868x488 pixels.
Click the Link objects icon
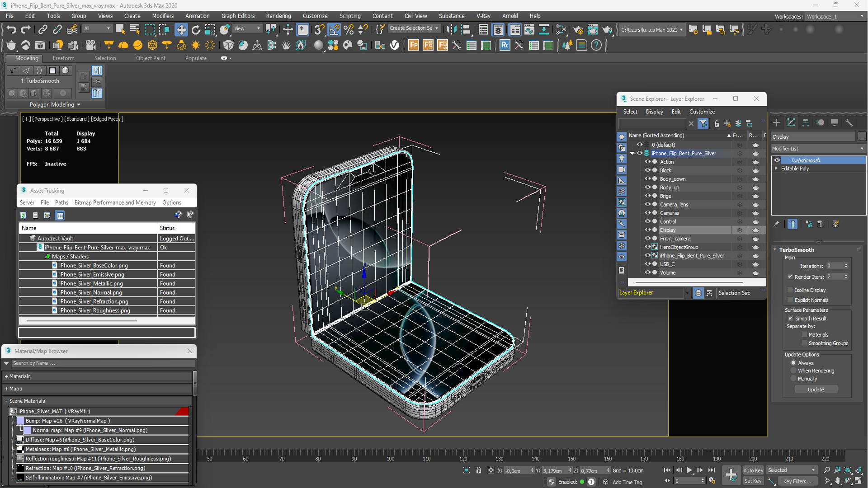42,30
